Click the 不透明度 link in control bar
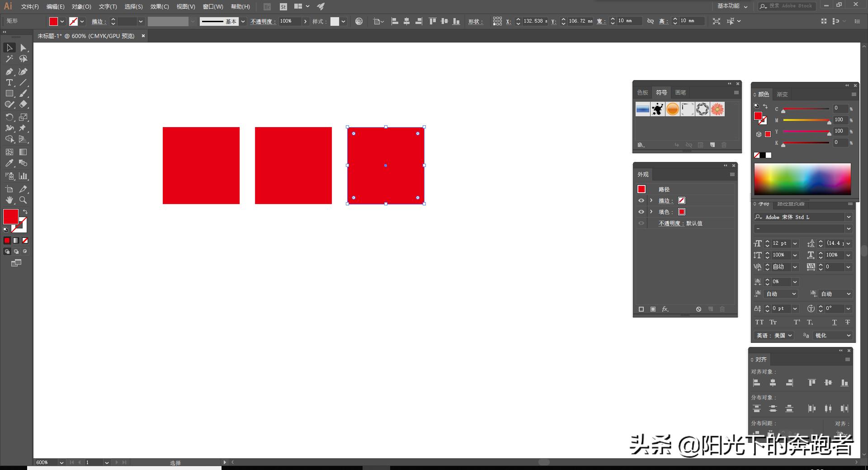Viewport: 868px width, 470px height. (x=263, y=21)
